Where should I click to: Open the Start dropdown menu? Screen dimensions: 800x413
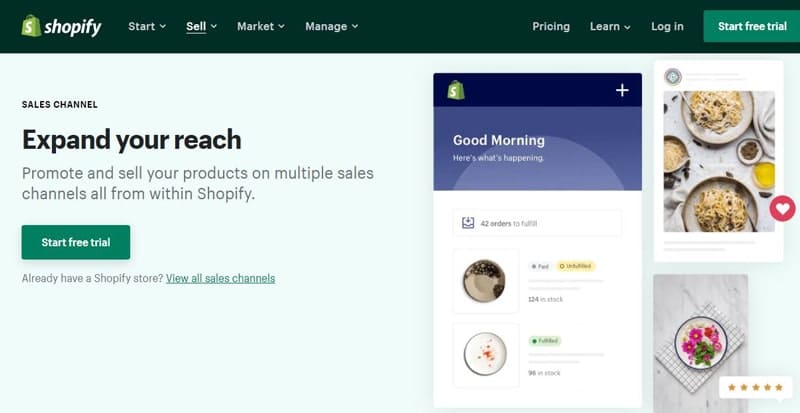(147, 27)
